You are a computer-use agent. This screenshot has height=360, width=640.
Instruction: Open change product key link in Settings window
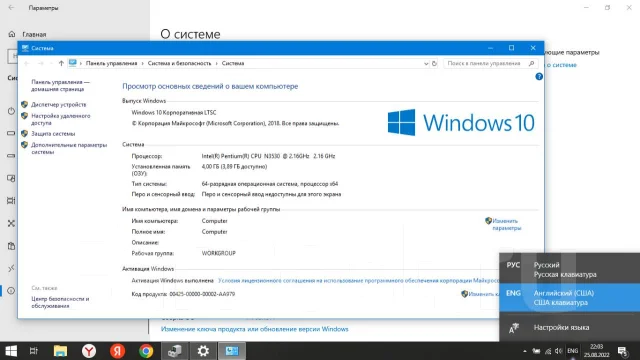[x=255, y=329]
